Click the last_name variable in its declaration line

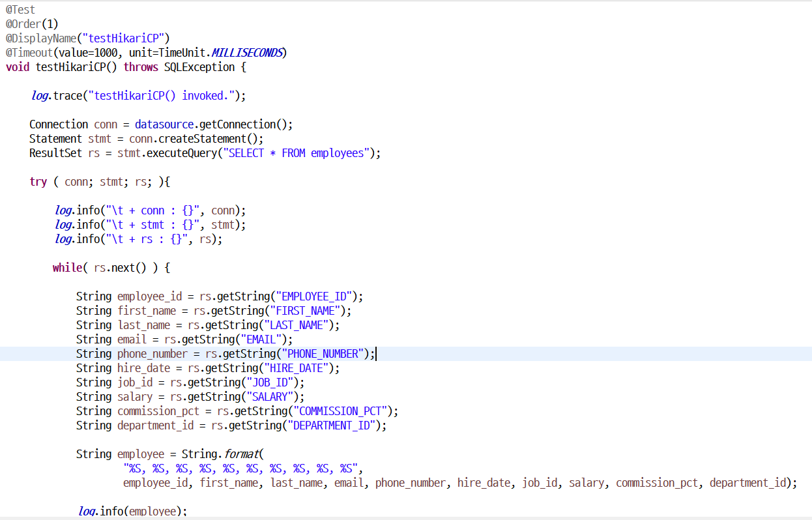click(x=143, y=325)
